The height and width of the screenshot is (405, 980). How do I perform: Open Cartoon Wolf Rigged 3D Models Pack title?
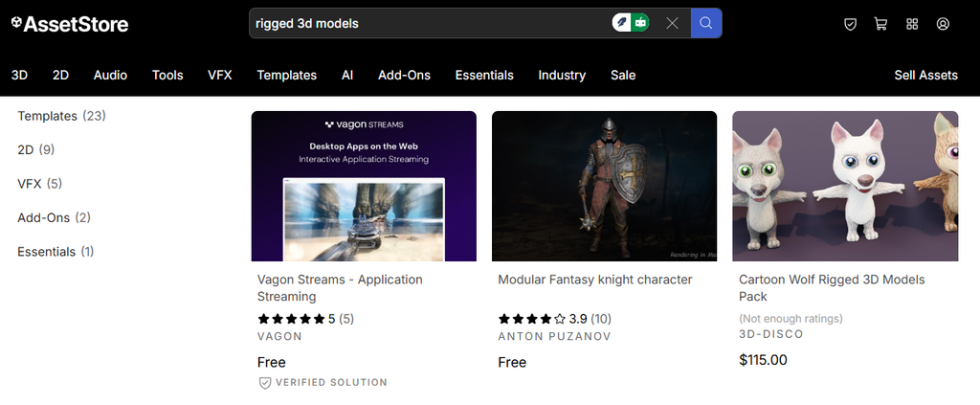pyautogui.click(x=832, y=287)
